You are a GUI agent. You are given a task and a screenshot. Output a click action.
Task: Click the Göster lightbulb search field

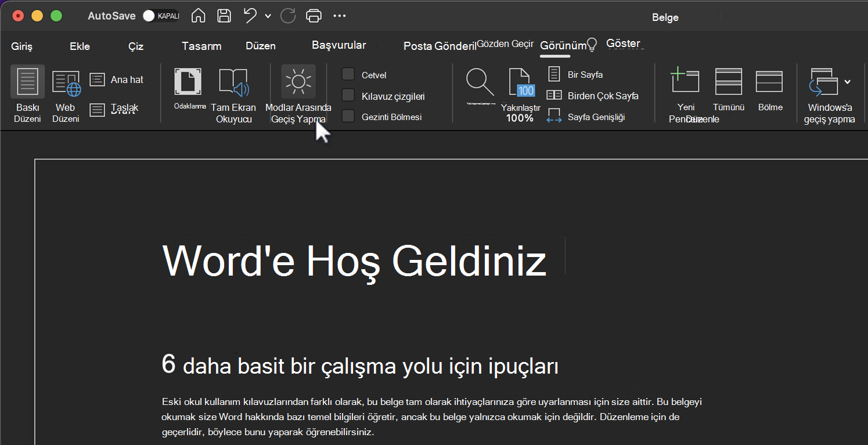coord(614,44)
